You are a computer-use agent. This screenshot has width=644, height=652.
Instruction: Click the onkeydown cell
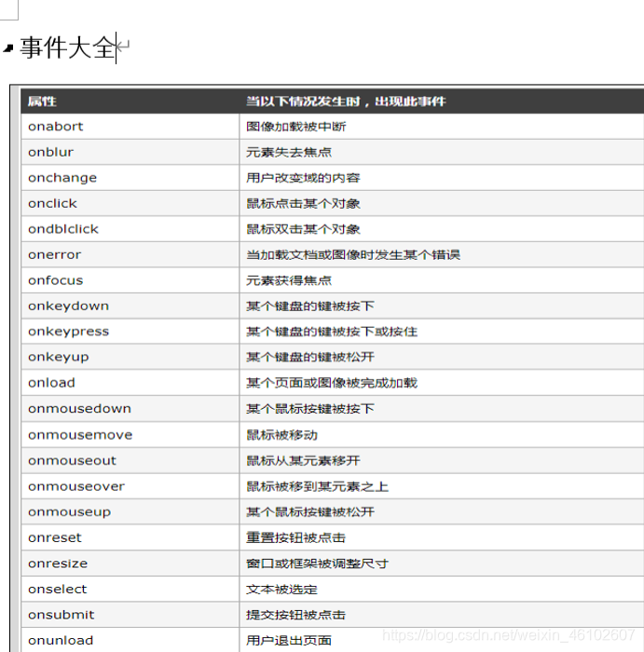pyautogui.click(x=130, y=306)
